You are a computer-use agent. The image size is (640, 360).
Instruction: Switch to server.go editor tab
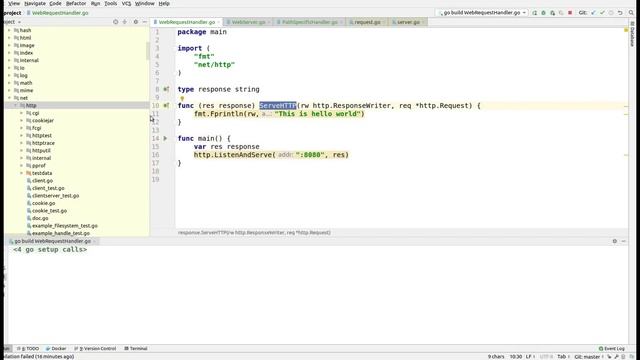click(408, 22)
